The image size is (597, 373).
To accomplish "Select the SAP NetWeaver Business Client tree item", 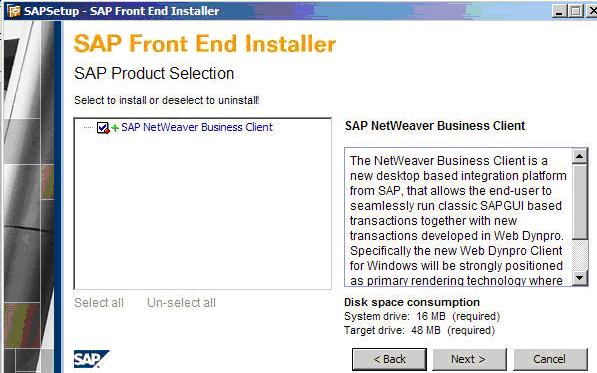I will [197, 127].
